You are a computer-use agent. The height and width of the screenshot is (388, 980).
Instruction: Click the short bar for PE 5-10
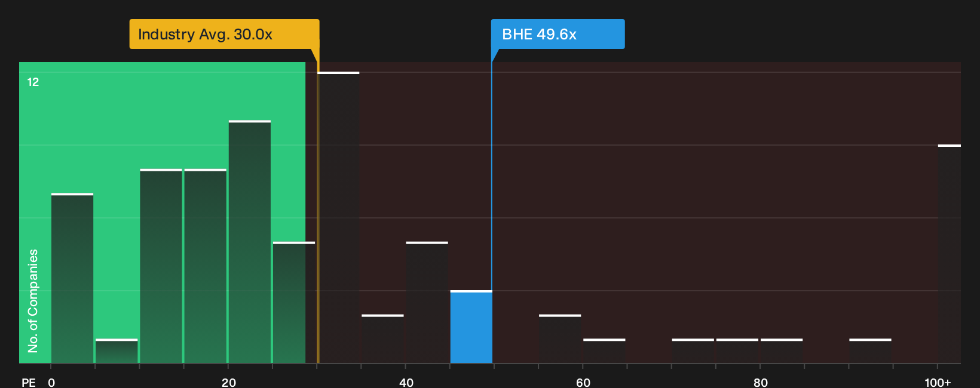tap(117, 351)
